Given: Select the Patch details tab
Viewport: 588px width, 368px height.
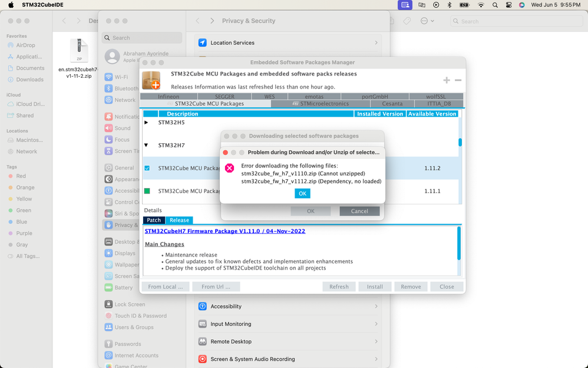Looking at the screenshot, I should [154, 220].
